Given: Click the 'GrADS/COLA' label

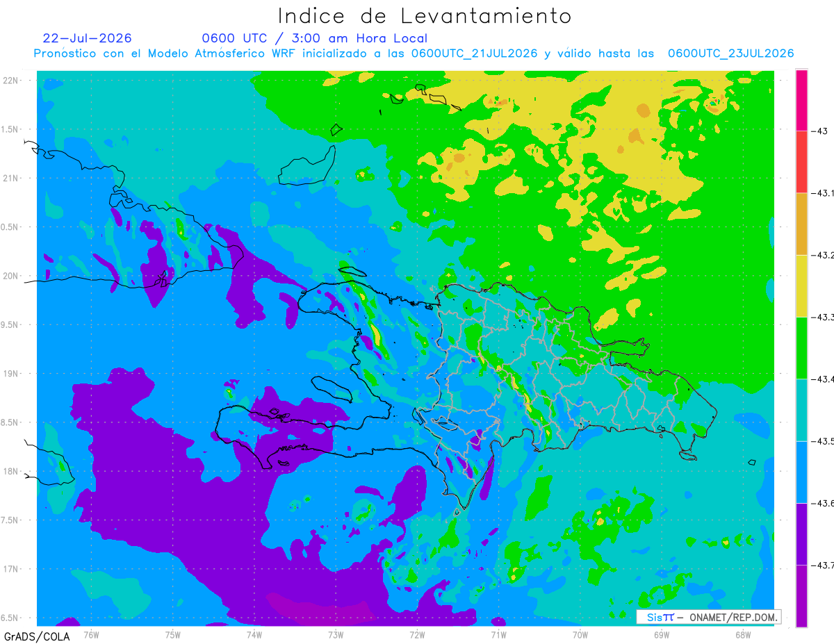Looking at the screenshot, I should pyautogui.click(x=36, y=636).
